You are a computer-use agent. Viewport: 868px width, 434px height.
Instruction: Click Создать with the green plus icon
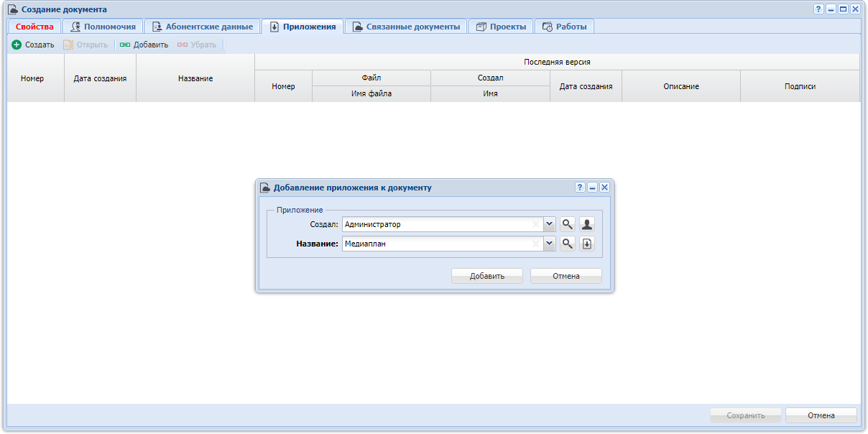[33, 45]
